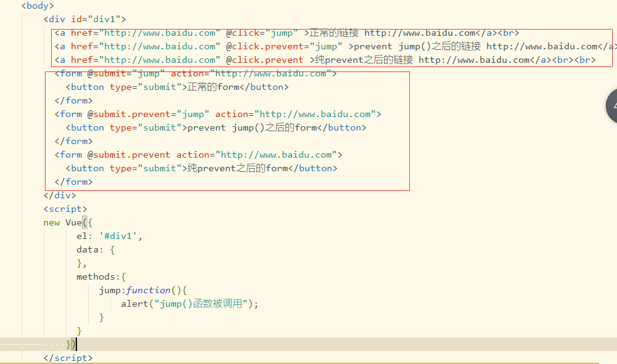Click the text prevent jump()之后的链接
This screenshot has width=617, height=364.
coord(417,46)
